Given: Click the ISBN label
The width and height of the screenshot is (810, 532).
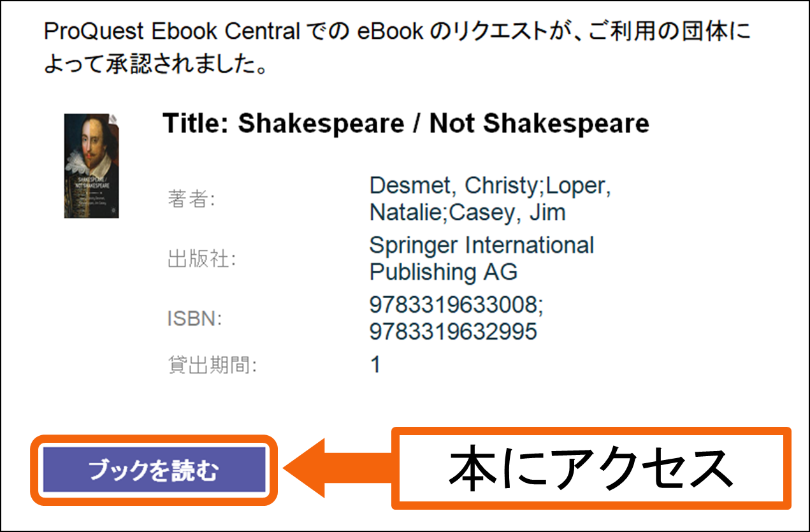Looking at the screenshot, I should (195, 319).
